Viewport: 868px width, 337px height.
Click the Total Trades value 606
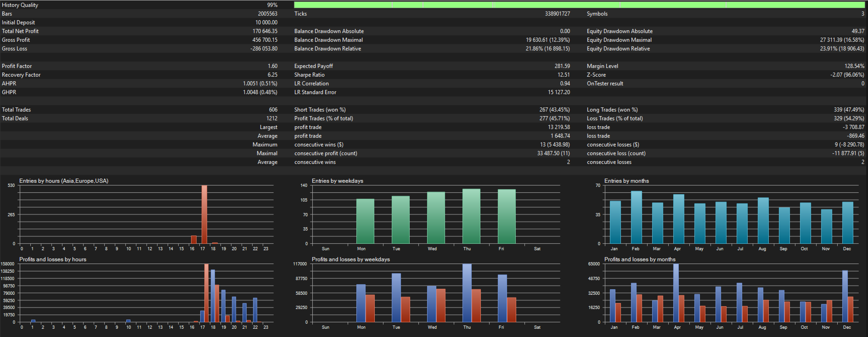tap(273, 110)
